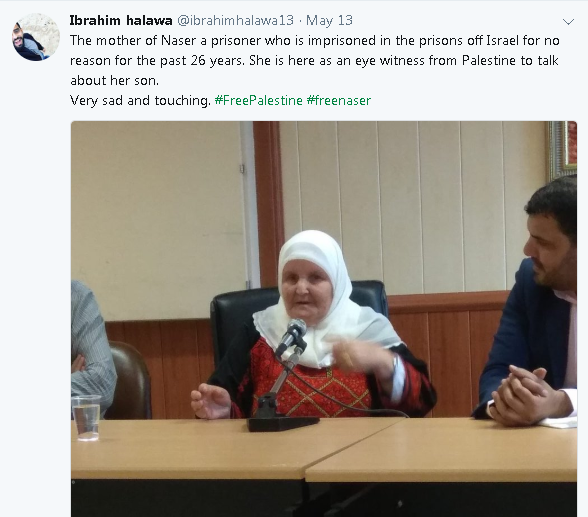The width and height of the screenshot is (588, 517).
Task: Follow the #freenaser hashtag
Action: coord(339,100)
